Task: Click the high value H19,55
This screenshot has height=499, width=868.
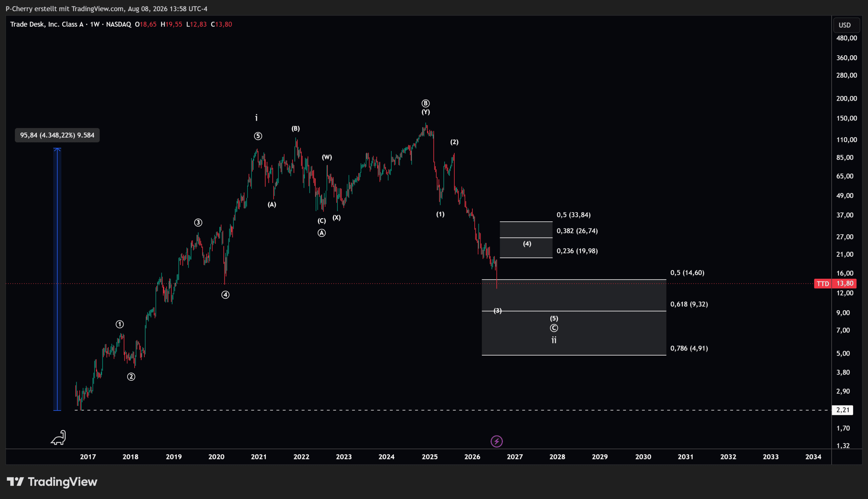Action: point(171,24)
